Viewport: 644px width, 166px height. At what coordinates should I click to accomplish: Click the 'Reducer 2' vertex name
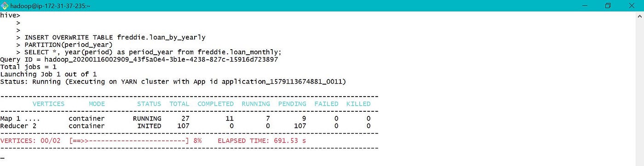18,126
